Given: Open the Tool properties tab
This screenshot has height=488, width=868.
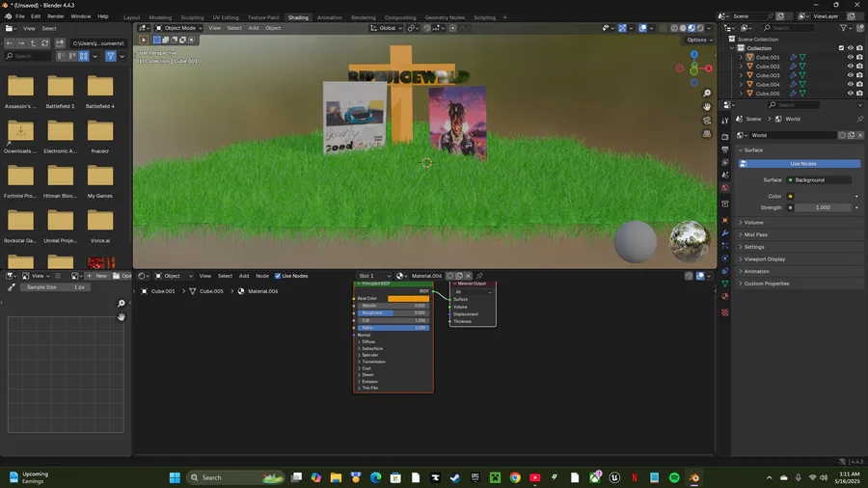Looking at the screenshot, I should pos(725,122).
